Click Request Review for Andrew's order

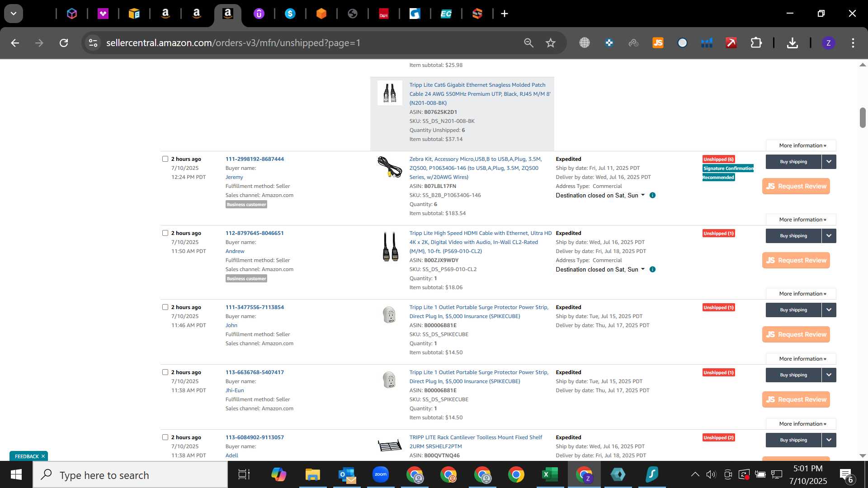(x=796, y=260)
